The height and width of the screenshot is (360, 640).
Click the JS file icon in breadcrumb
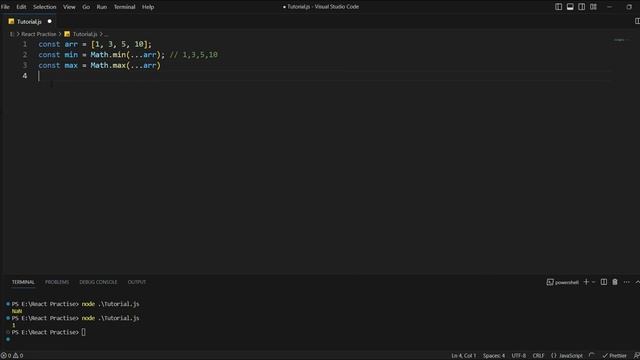pos(67,34)
